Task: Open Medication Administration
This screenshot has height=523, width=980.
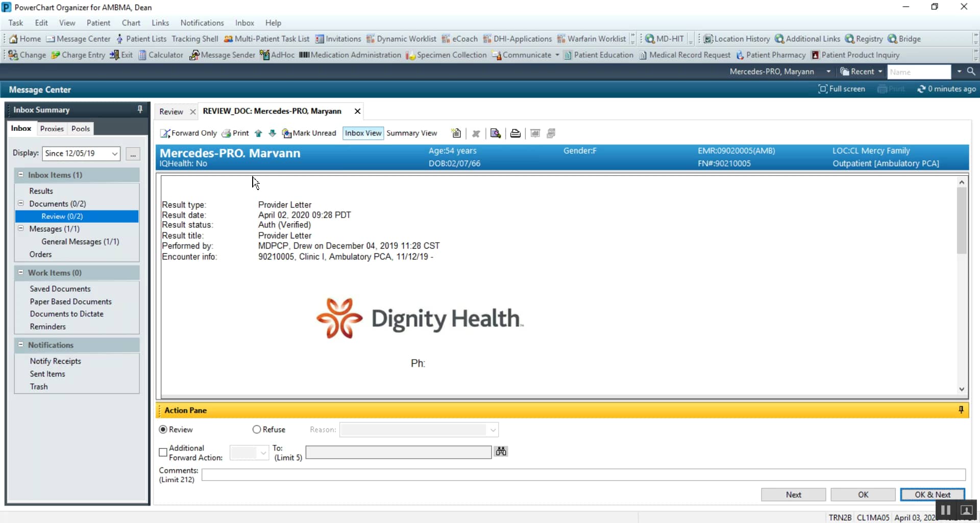Action: [350, 55]
